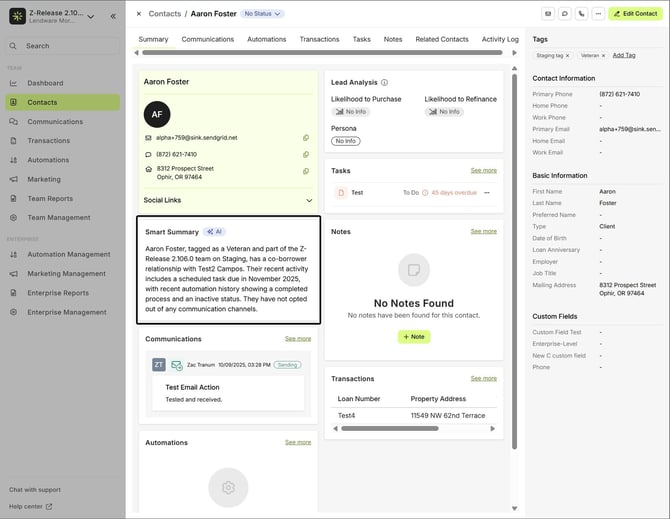Click the + Note button
670x519 pixels.
click(414, 337)
